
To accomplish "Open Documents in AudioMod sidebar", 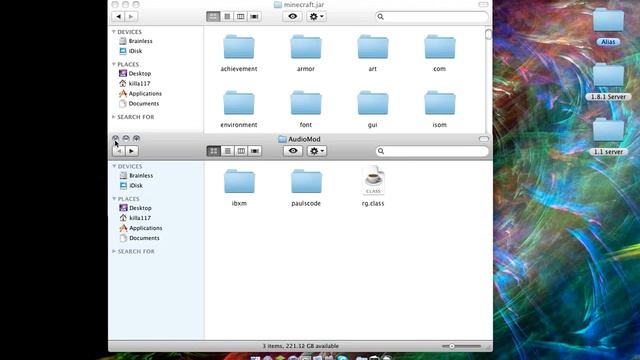I will point(140,238).
